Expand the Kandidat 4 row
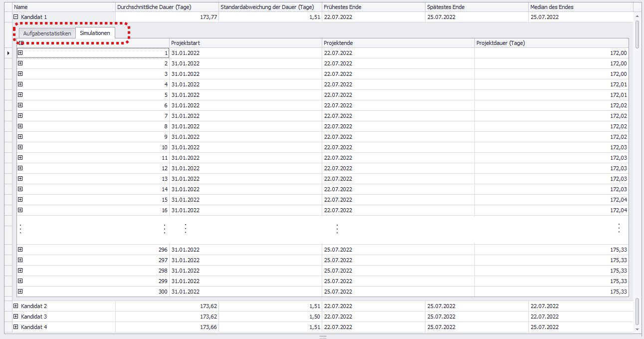 (16, 327)
